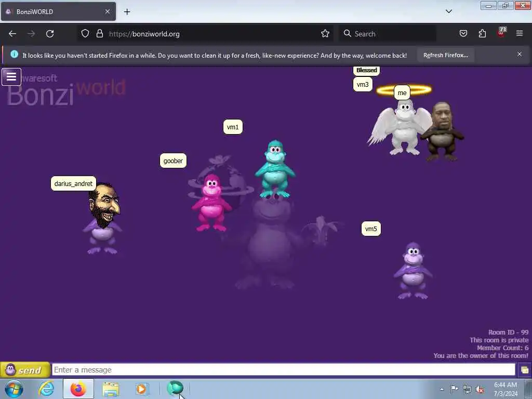This screenshot has width=532, height=399.
Task: Close the BonziWORLD tab
Action: click(x=108, y=11)
